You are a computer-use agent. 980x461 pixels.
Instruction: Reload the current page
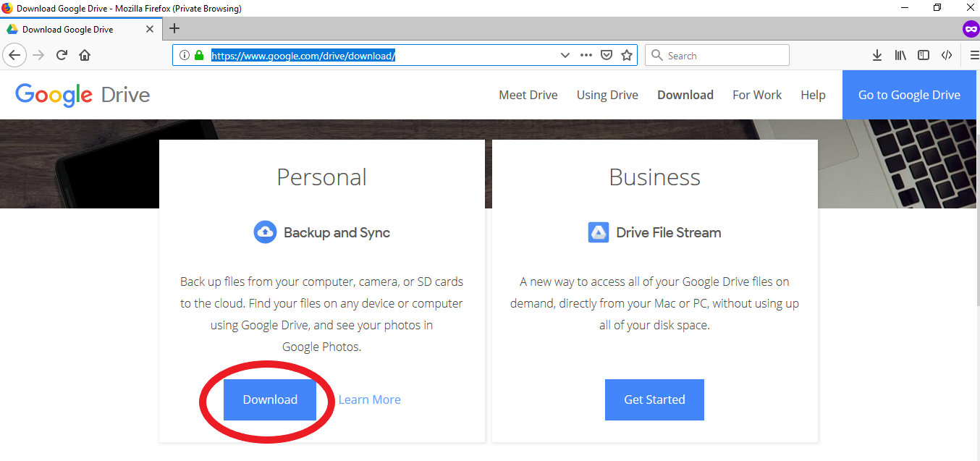tap(62, 55)
